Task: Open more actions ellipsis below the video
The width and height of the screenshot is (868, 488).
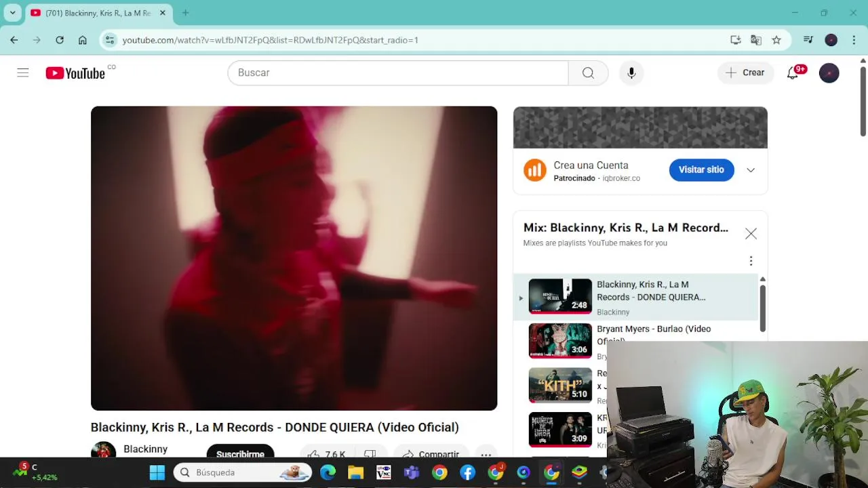Action: pos(486,453)
